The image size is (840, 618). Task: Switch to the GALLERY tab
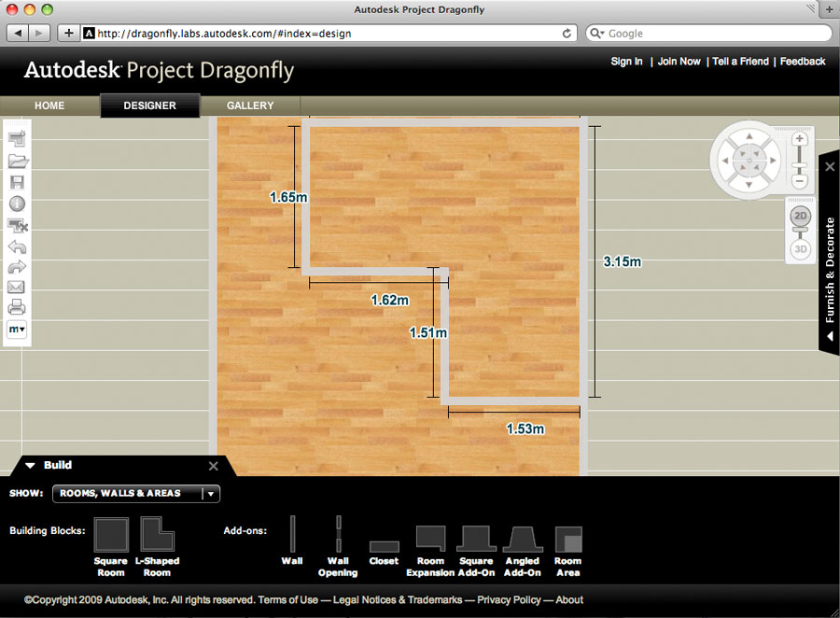(250, 105)
